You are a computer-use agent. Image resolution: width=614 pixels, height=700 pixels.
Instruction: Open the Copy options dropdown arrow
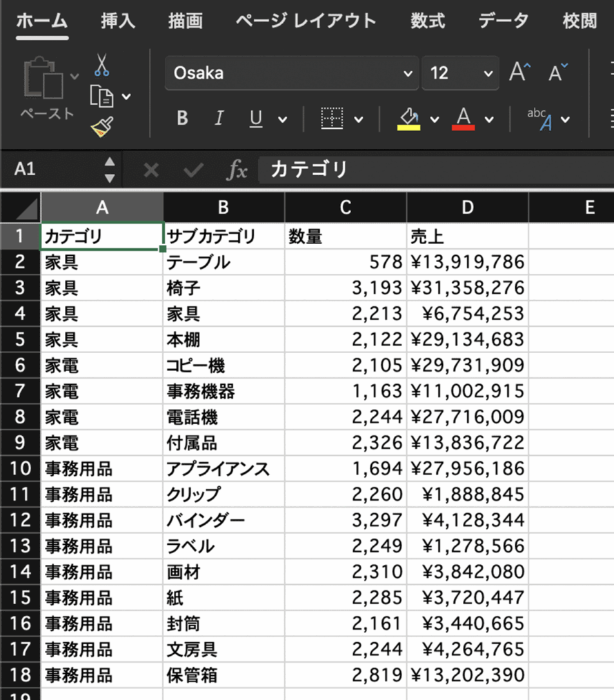click(x=126, y=97)
